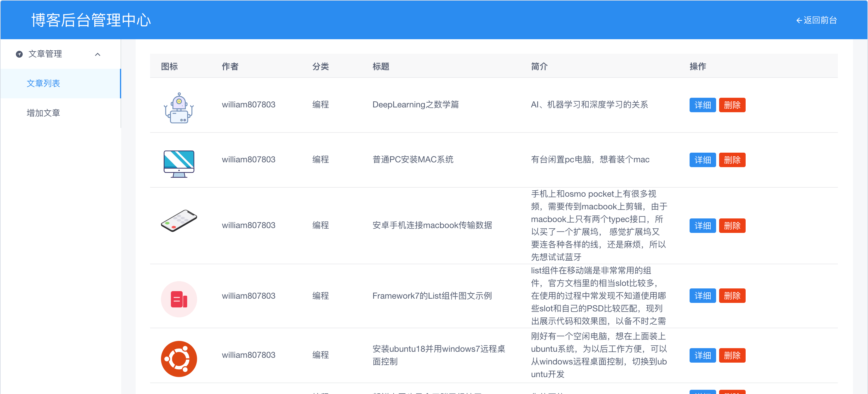This screenshot has height=394, width=868.
Task: Click the 标题 column header
Action: 381,66
